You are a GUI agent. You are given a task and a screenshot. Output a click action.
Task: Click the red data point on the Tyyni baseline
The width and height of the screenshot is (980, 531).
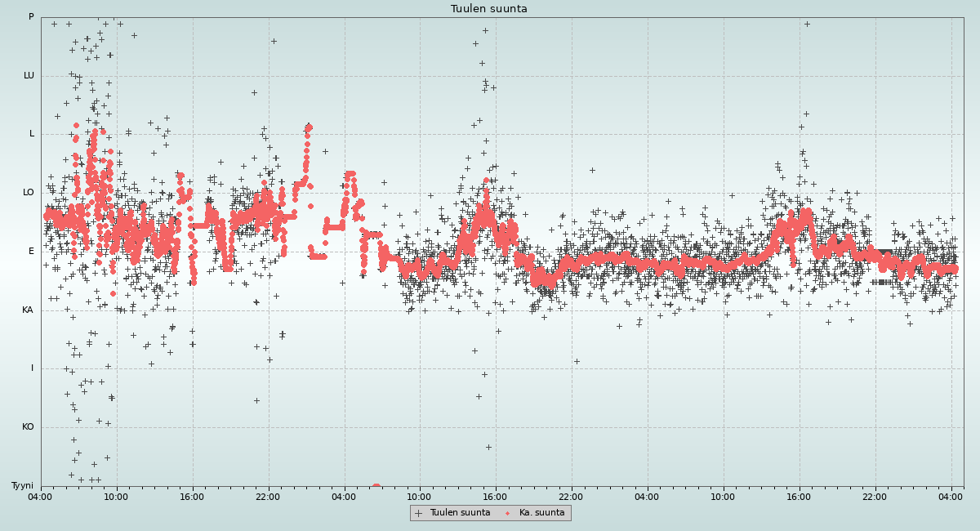pyautogui.click(x=376, y=486)
